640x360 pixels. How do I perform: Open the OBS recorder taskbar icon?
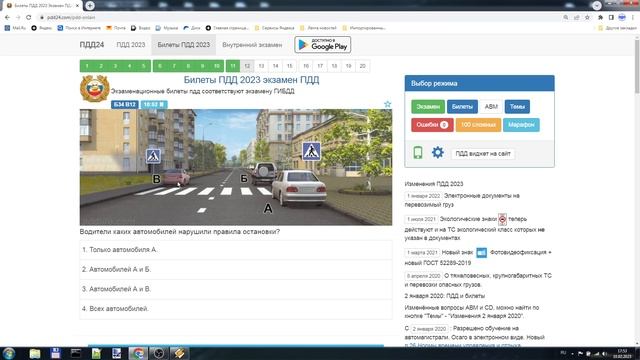click(x=158, y=353)
